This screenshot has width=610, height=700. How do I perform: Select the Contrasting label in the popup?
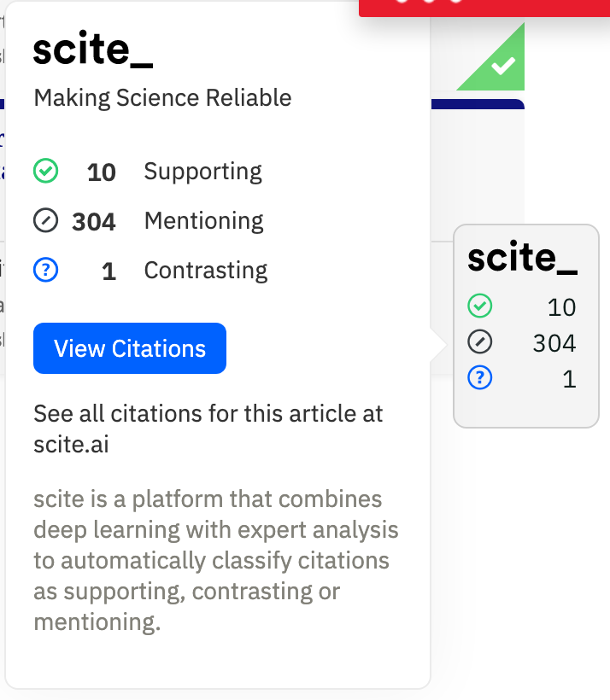[x=205, y=271]
